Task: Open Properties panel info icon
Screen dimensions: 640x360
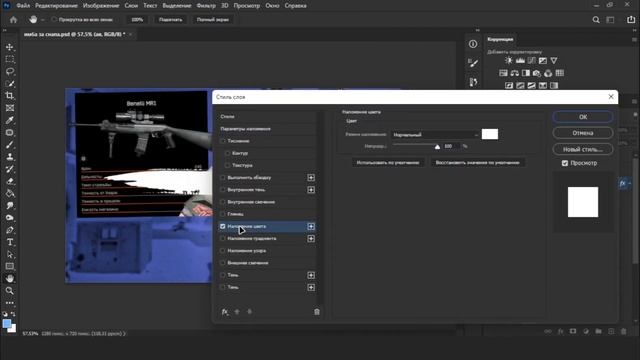Action: [473, 44]
